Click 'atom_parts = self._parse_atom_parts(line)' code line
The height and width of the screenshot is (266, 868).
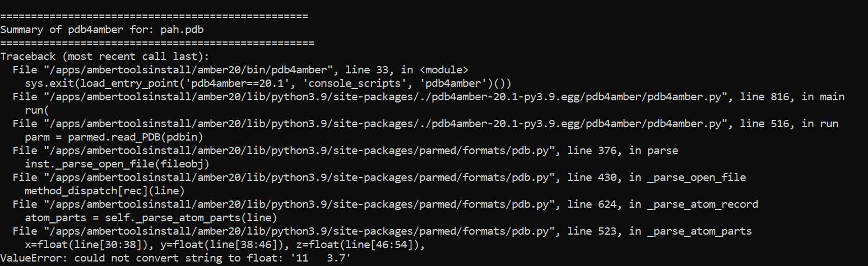click(x=151, y=218)
